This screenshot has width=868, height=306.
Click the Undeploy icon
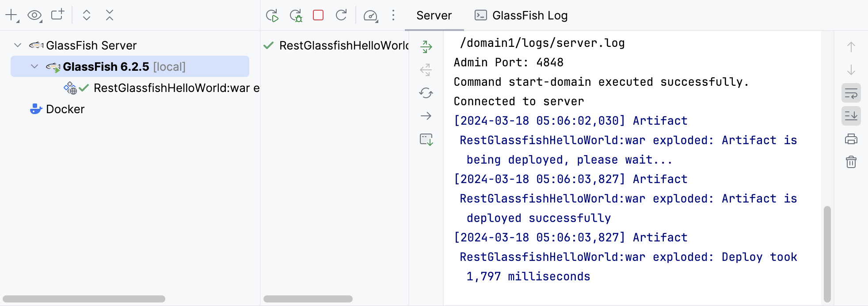[426, 70]
